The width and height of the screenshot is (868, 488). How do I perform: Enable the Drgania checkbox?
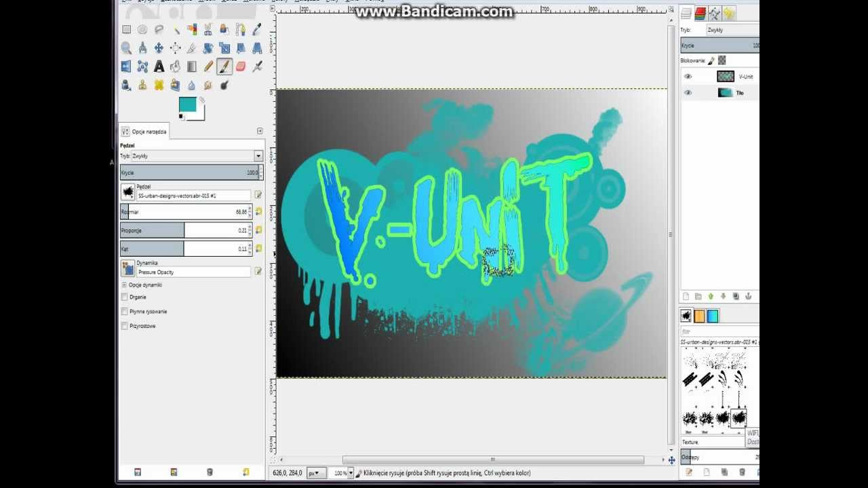click(x=124, y=297)
